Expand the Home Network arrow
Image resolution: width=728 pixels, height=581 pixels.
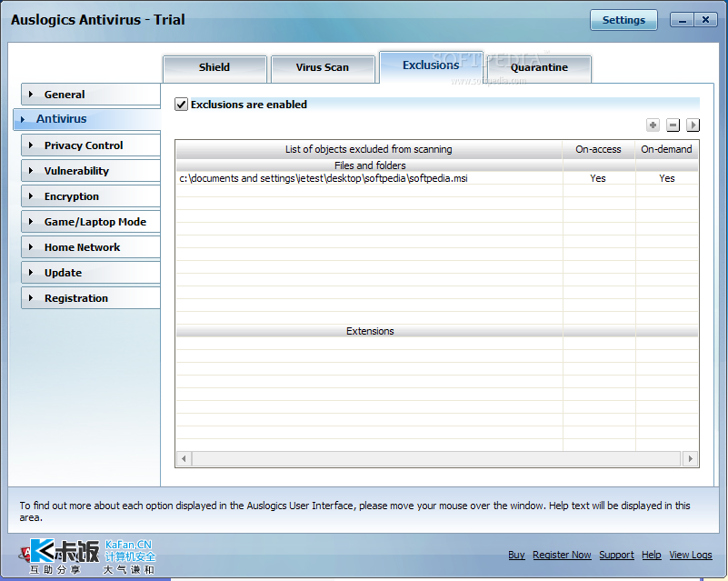tap(31, 247)
